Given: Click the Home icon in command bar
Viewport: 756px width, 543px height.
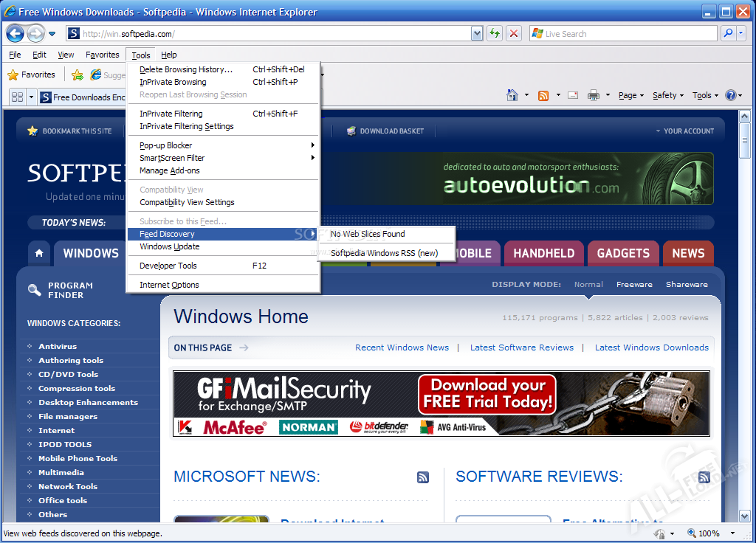Looking at the screenshot, I should point(512,95).
